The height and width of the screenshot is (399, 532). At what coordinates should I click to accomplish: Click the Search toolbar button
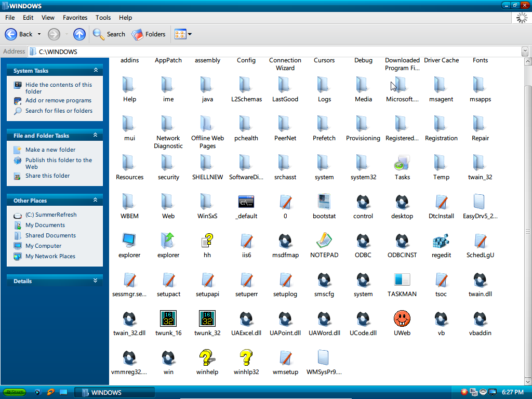point(109,34)
